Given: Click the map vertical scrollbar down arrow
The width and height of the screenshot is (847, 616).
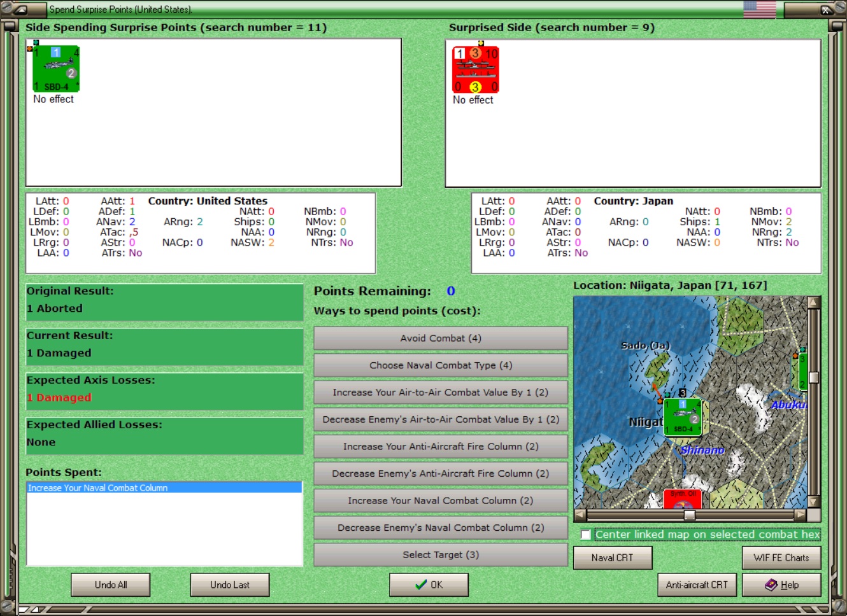Looking at the screenshot, I should click(x=813, y=501).
